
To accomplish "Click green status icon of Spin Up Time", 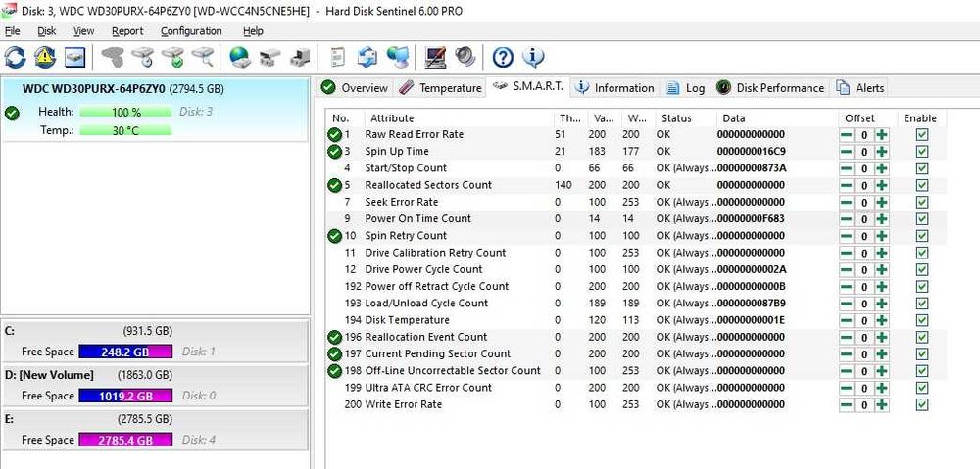I will [334, 152].
